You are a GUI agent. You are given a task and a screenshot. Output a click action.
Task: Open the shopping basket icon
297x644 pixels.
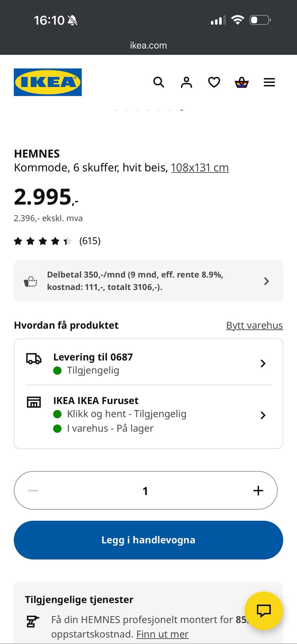(242, 82)
